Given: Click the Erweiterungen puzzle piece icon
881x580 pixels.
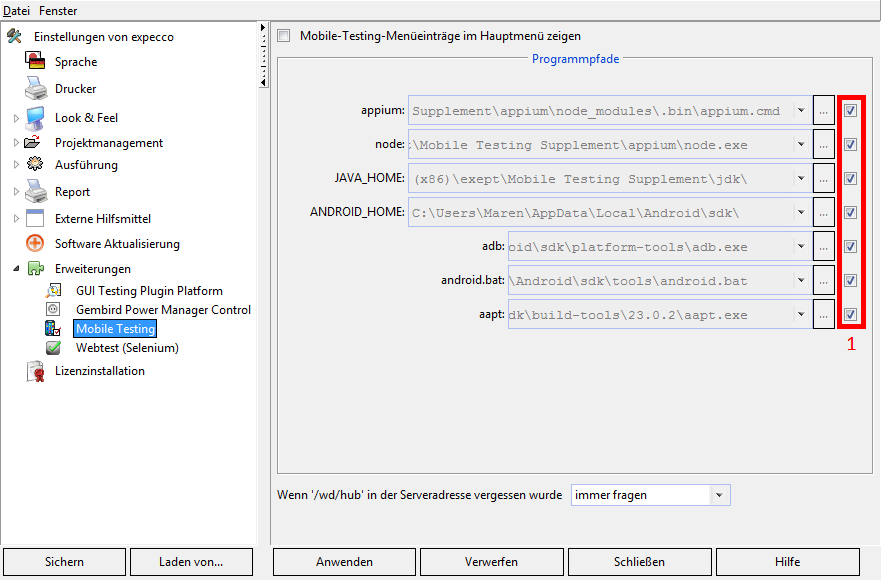Looking at the screenshot, I should [x=35, y=269].
